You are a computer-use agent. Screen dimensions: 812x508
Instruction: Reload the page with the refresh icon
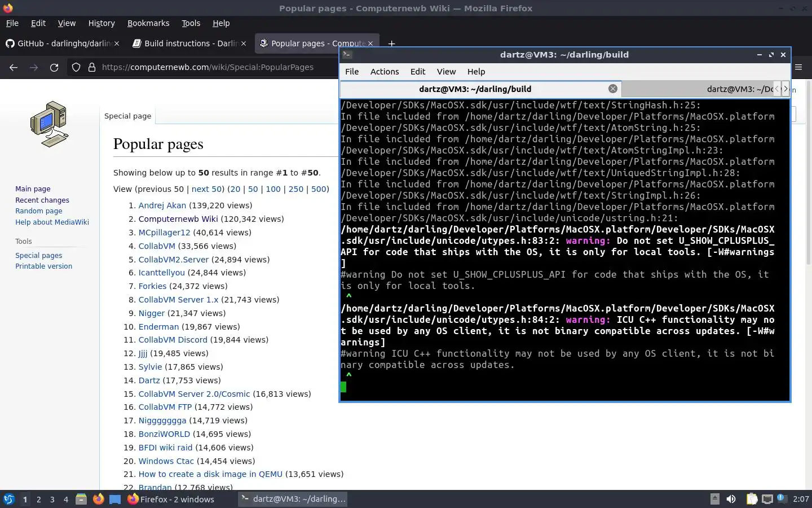pos(54,67)
